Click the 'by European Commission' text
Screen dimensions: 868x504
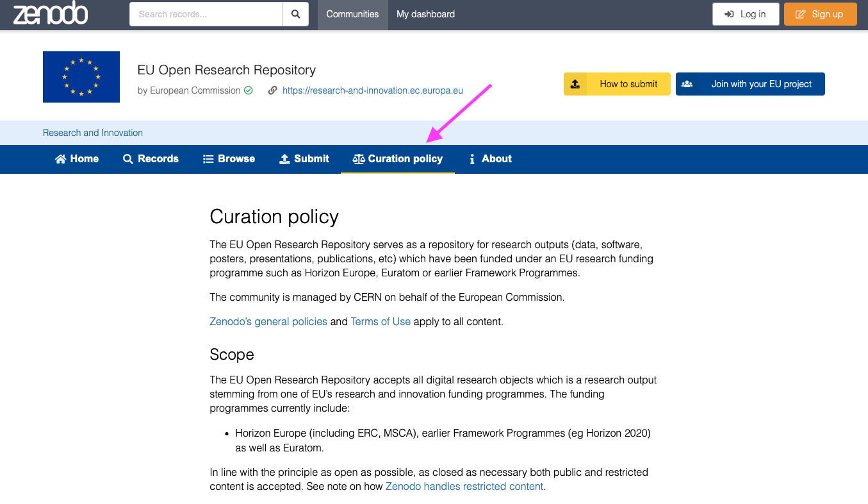pos(189,90)
